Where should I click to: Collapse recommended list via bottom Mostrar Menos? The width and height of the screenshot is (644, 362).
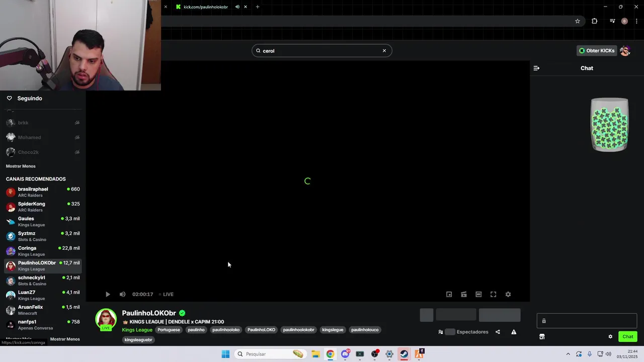65,339
